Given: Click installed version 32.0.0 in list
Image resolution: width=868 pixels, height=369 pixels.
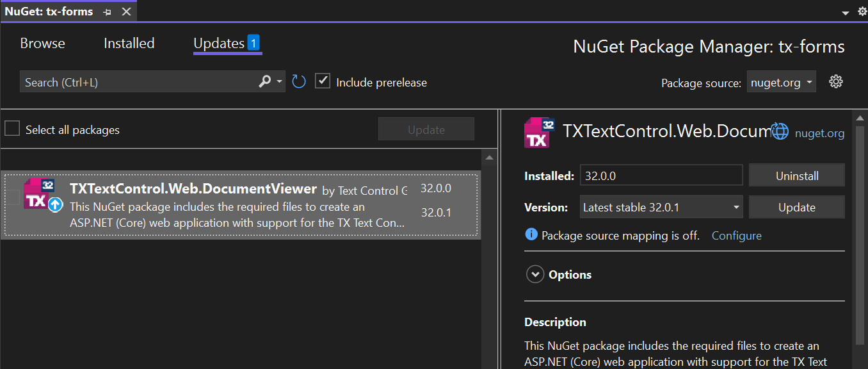Looking at the screenshot, I should 436,188.
